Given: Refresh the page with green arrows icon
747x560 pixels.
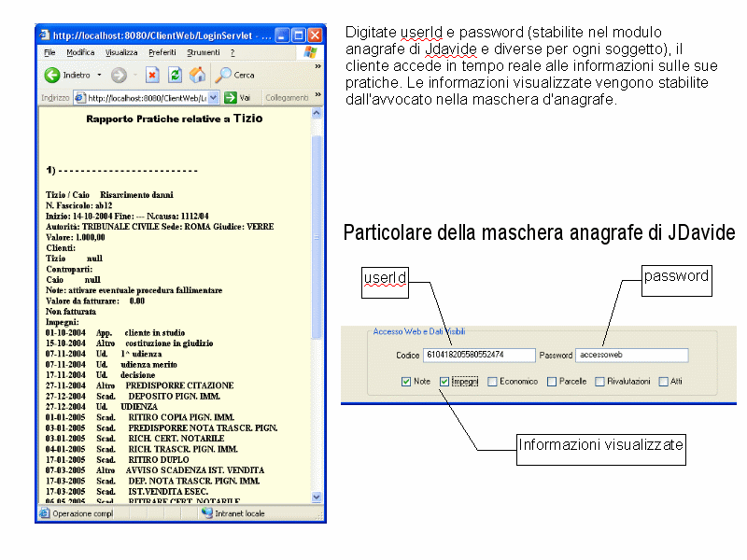Looking at the screenshot, I should coord(175,75).
